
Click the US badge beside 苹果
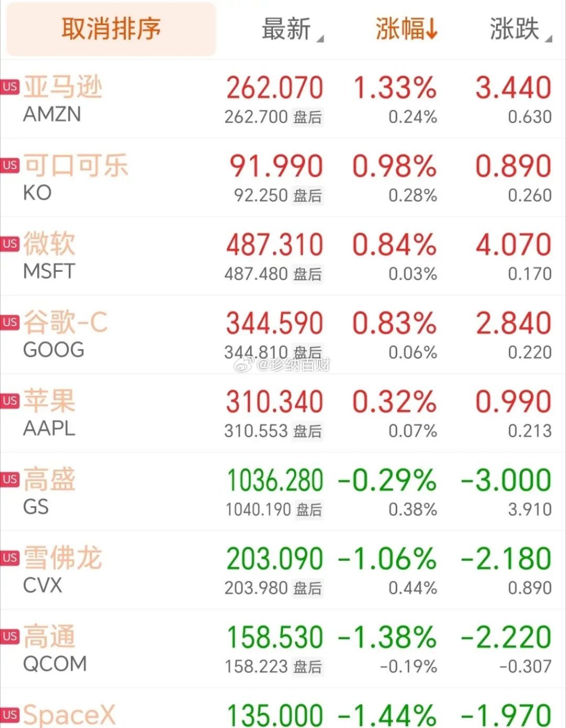10,401
